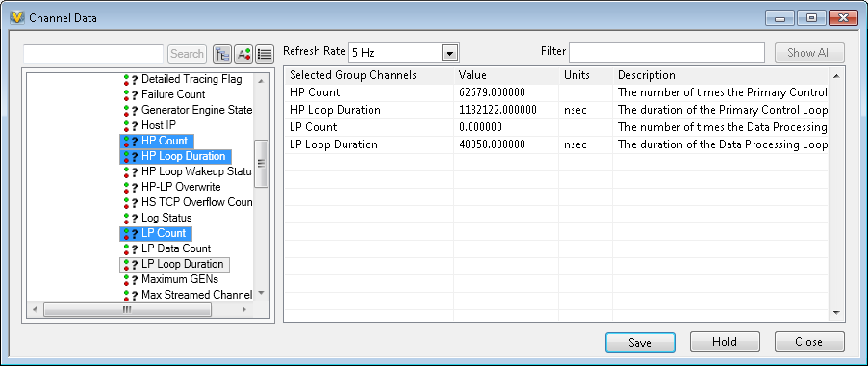Image resolution: width=868 pixels, height=366 pixels.
Task: Select HP Loop Duration in channel tree
Action: coord(183,156)
